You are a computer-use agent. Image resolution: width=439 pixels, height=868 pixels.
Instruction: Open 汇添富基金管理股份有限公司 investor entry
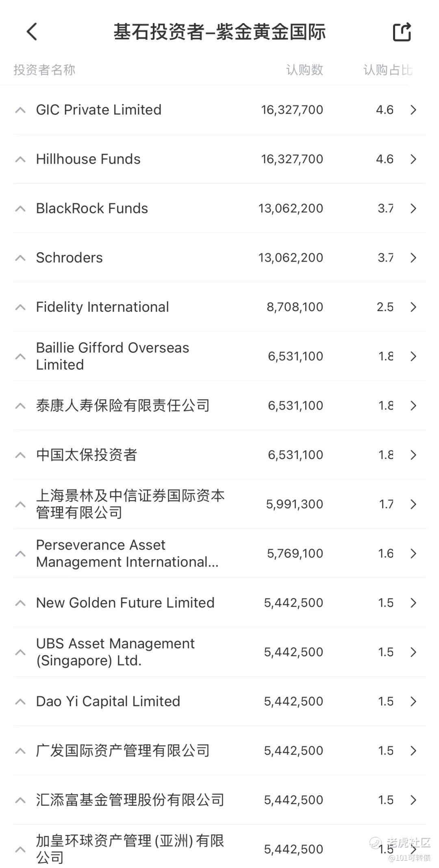coord(219,800)
